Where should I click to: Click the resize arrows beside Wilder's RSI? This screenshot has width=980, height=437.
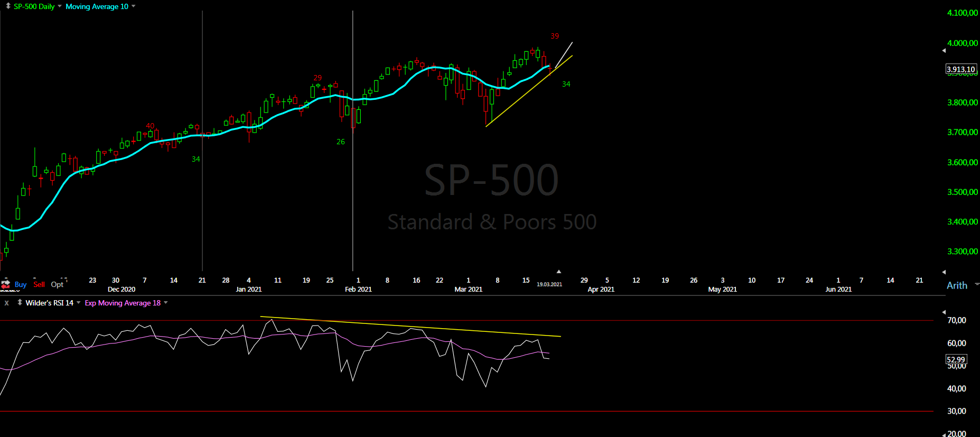[20, 302]
